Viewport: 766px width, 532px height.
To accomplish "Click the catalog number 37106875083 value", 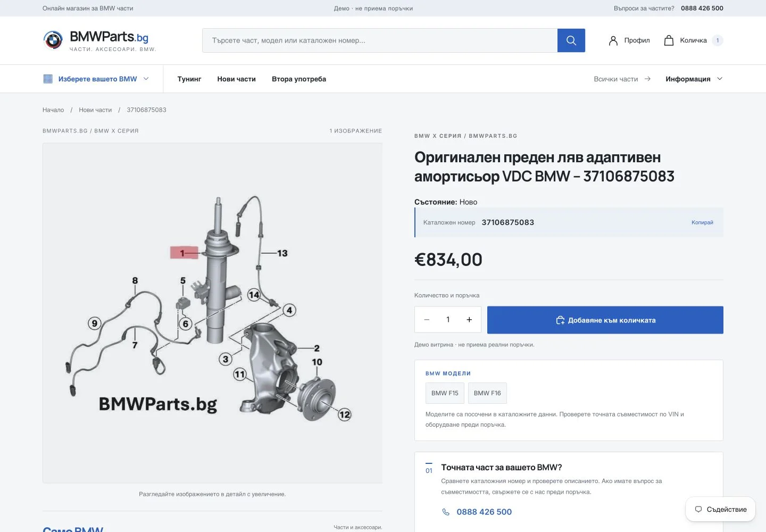I will click(x=508, y=222).
